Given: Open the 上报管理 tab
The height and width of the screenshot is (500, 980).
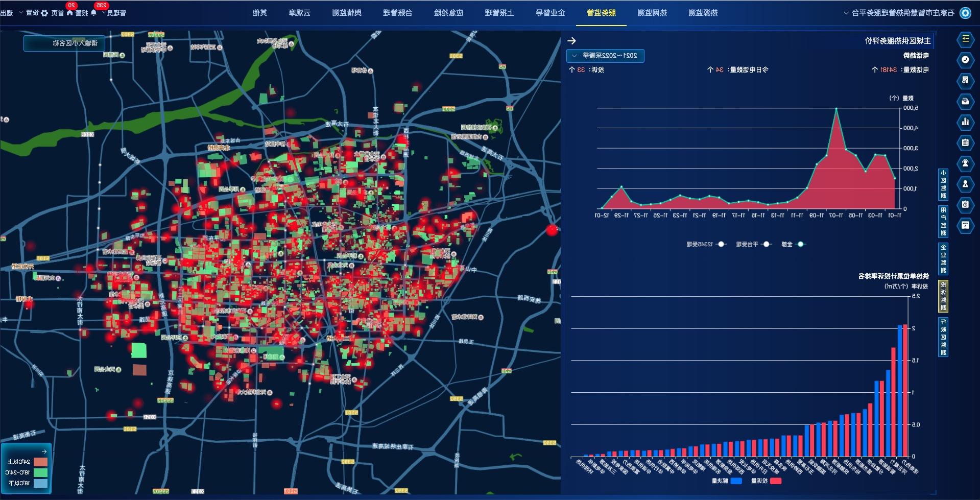Looking at the screenshot, I should coord(499,13).
